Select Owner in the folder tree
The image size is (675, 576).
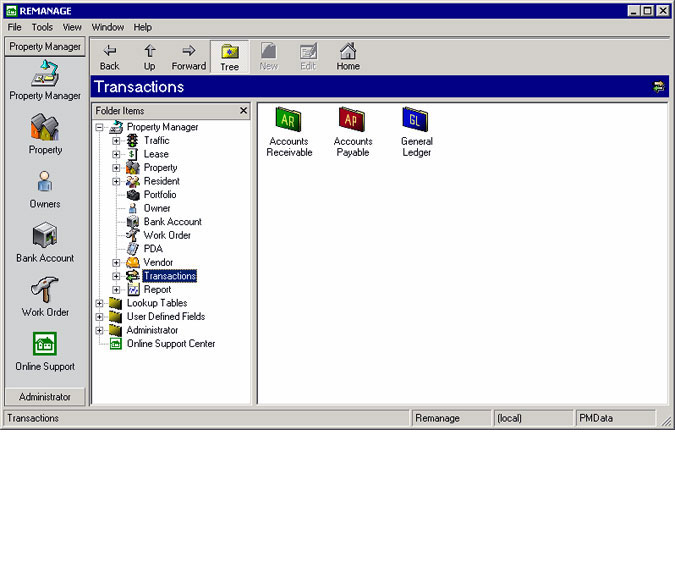tap(157, 208)
